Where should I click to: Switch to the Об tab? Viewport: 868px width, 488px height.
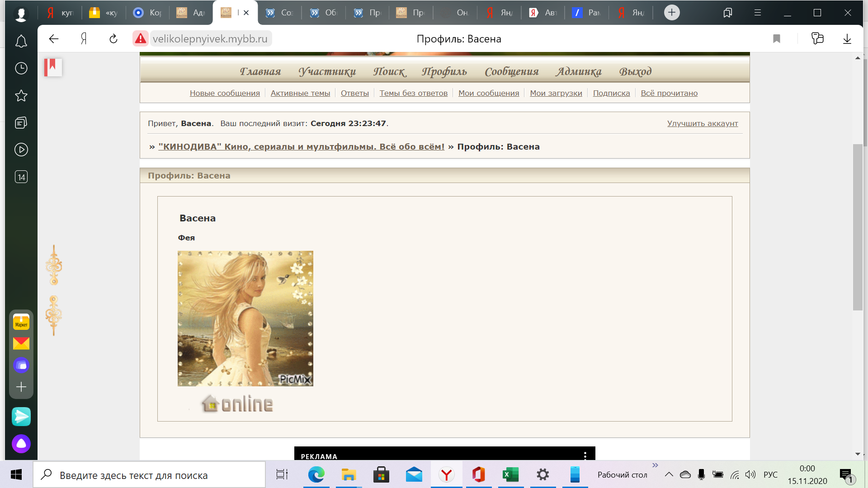click(323, 13)
